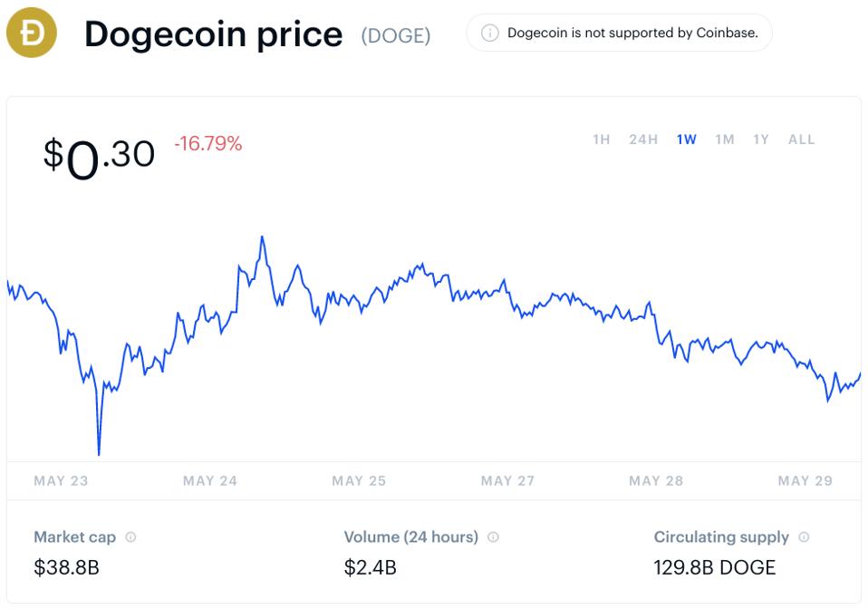Show the 1Y price chart
This screenshot has height=609, width=868.
coord(761,140)
